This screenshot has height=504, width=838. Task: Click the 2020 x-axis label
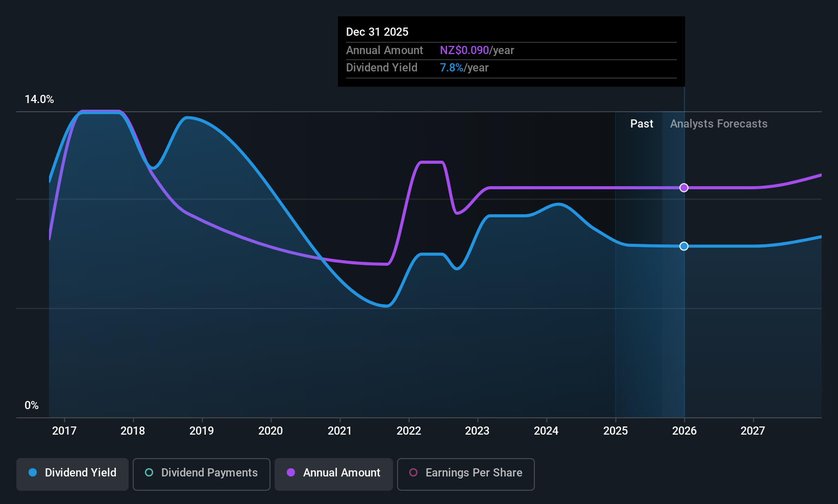pyautogui.click(x=270, y=431)
